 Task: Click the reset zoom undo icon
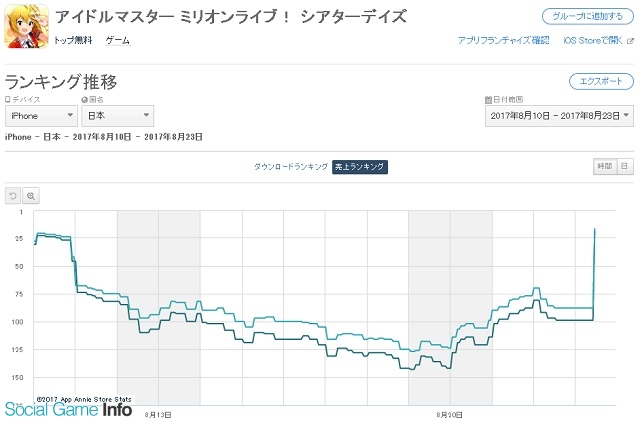[x=13, y=196]
